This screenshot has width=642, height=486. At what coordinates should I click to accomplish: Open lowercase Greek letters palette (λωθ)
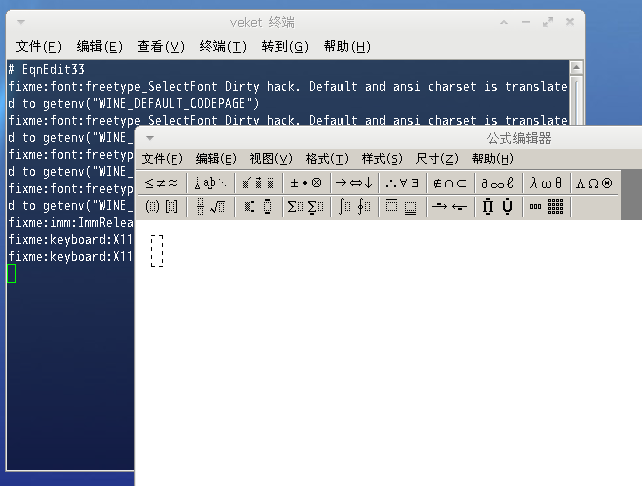pyautogui.click(x=546, y=183)
